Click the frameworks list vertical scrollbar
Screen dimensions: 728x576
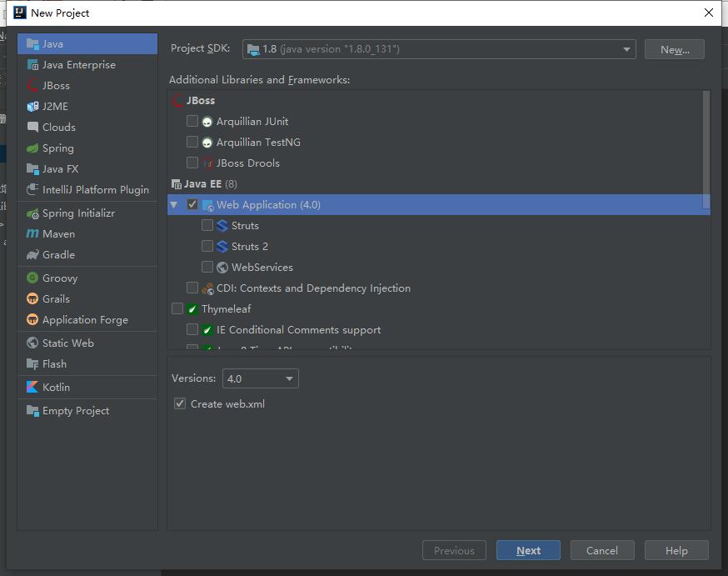[x=706, y=148]
